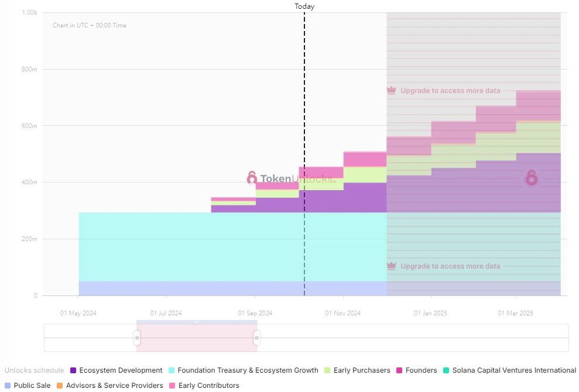Click the crown icon beside lower Upgrade message

coord(392,266)
